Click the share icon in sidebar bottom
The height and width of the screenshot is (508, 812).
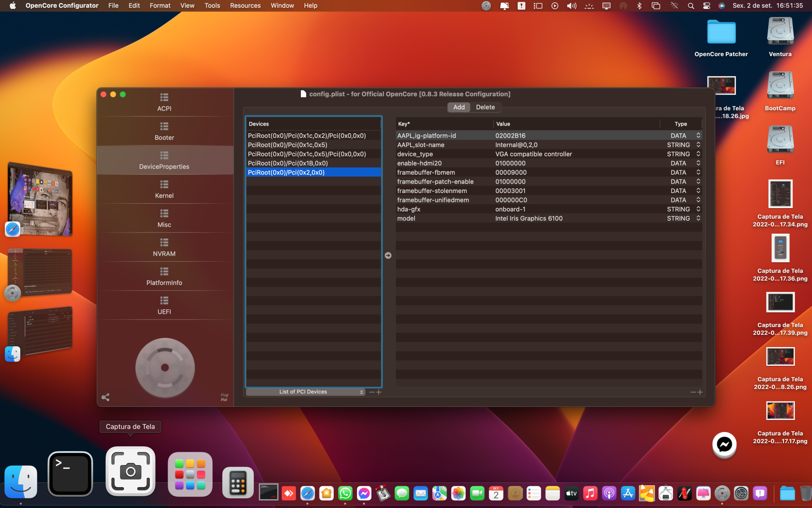pyautogui.click(x=106, y=397)
